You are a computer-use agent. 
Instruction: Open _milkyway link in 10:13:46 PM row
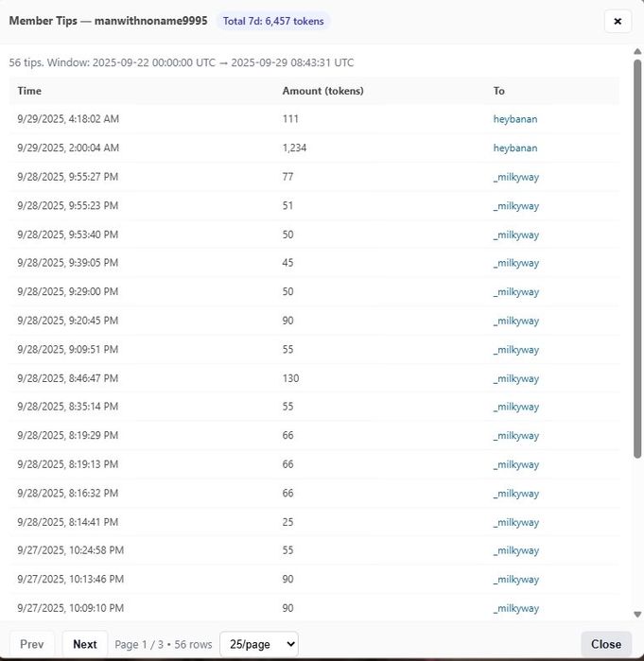coord(516,580)
